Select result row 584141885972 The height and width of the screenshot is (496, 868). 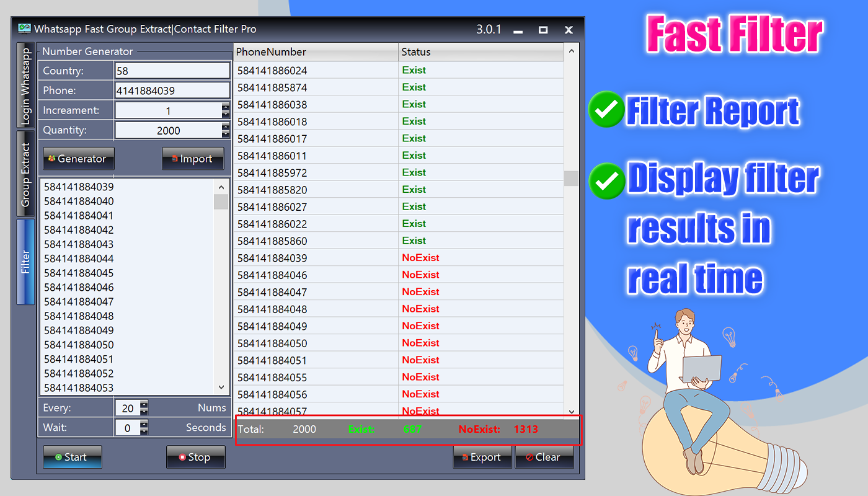(x=399, y=172)
